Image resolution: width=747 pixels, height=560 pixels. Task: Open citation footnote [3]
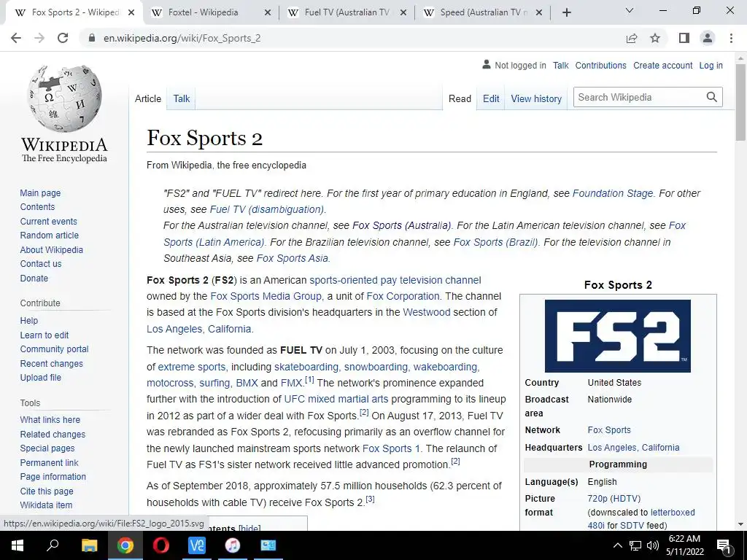pos(370,499)
